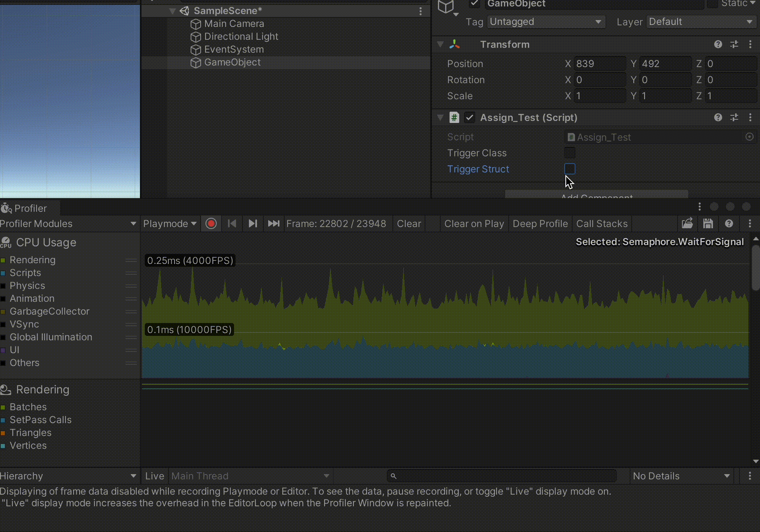Viewport: 760px width, 532px height.
Task: Collapse the Transform component
Action: point(440,44)
